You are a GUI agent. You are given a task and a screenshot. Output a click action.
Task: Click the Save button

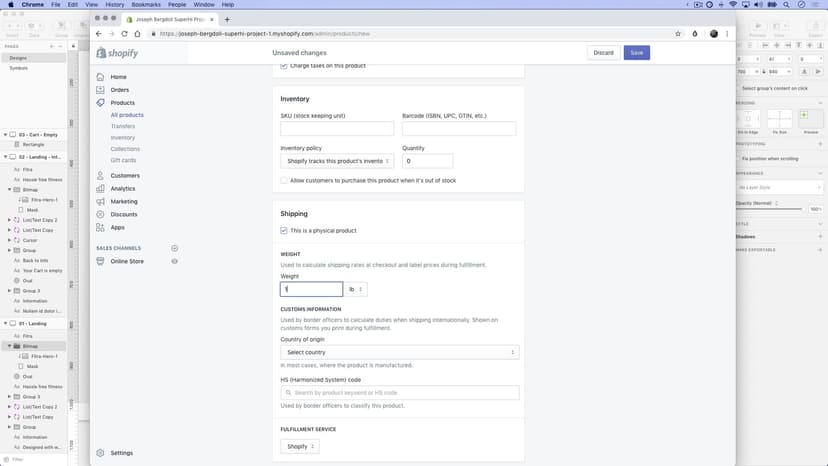[x=636, y=53]
